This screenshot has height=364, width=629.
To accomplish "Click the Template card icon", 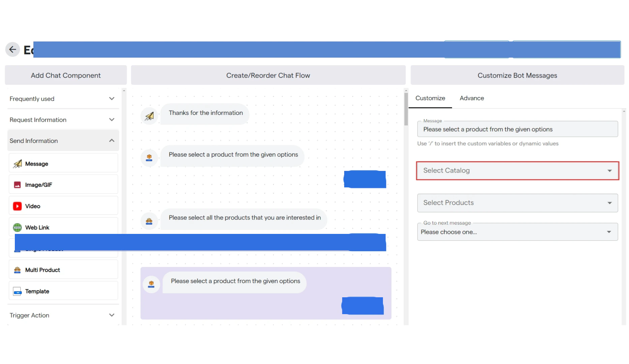I will pos(17,291).
